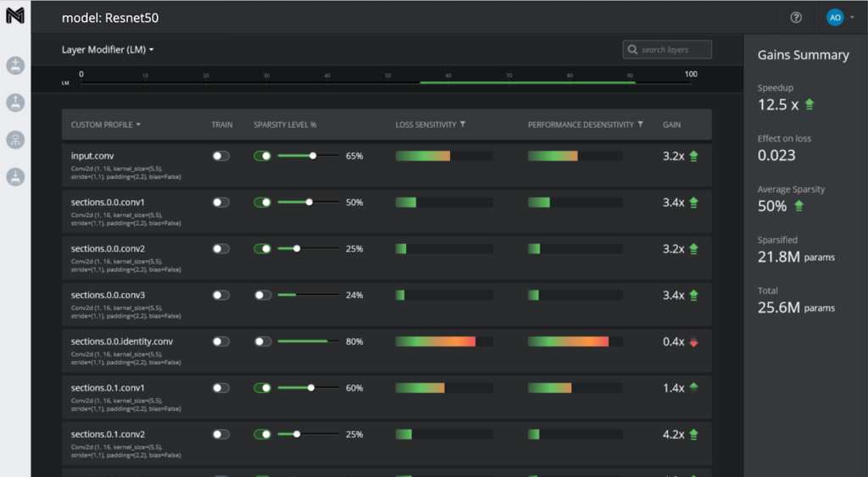Turn off sparsity switch for sections.0.1.conv2
The height and width of the screenshot is (477, 868).
pos(263,435)
